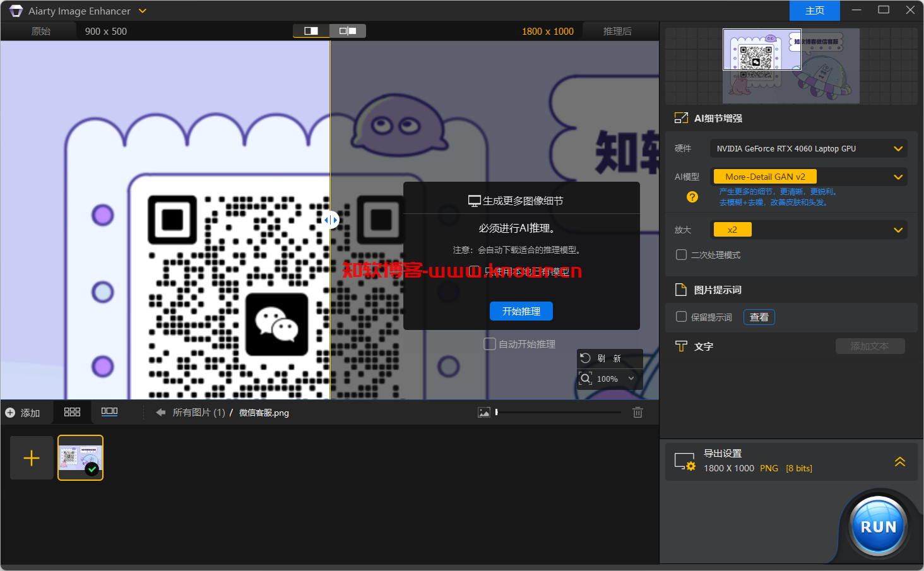924x571 pixels.
Task: Open the 硬件 GPU dropdown
Action: (808, 148)
